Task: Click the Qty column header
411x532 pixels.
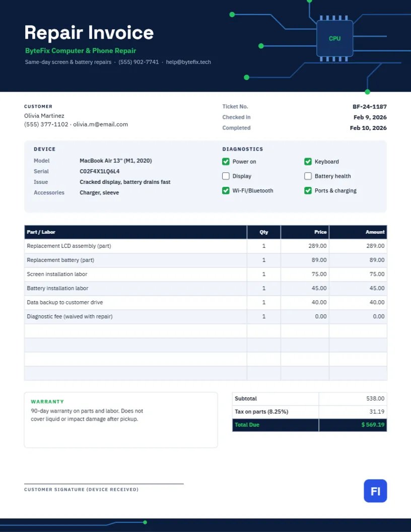Action: (264, 232)
